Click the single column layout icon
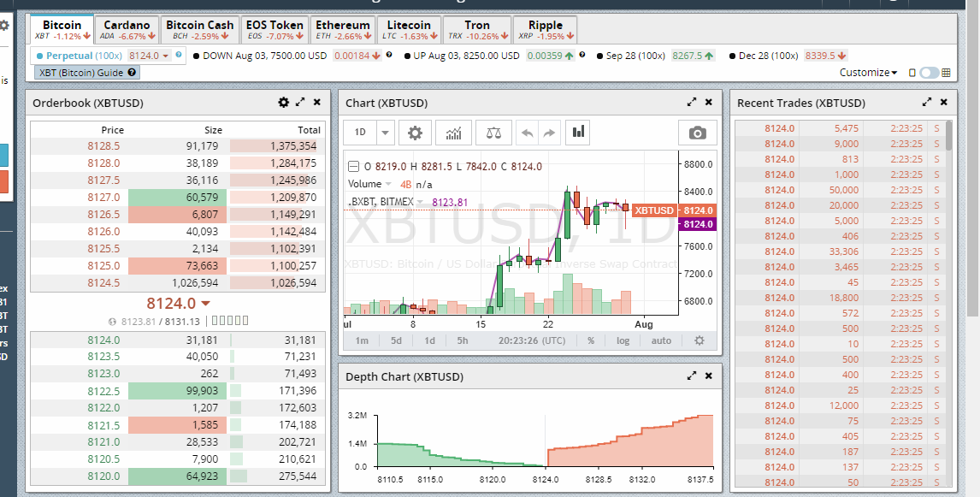 pos(912,74)
